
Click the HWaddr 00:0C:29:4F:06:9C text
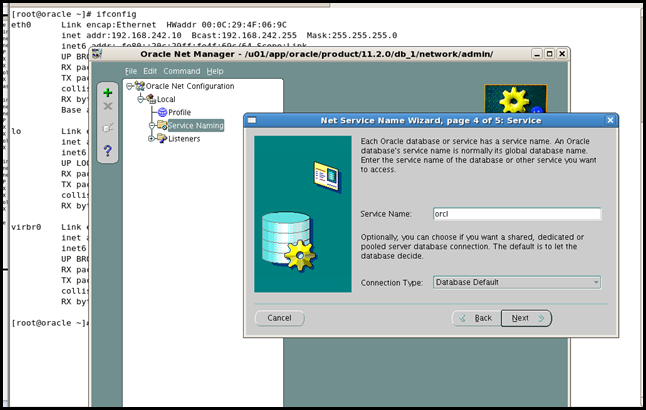click(227, 25)
